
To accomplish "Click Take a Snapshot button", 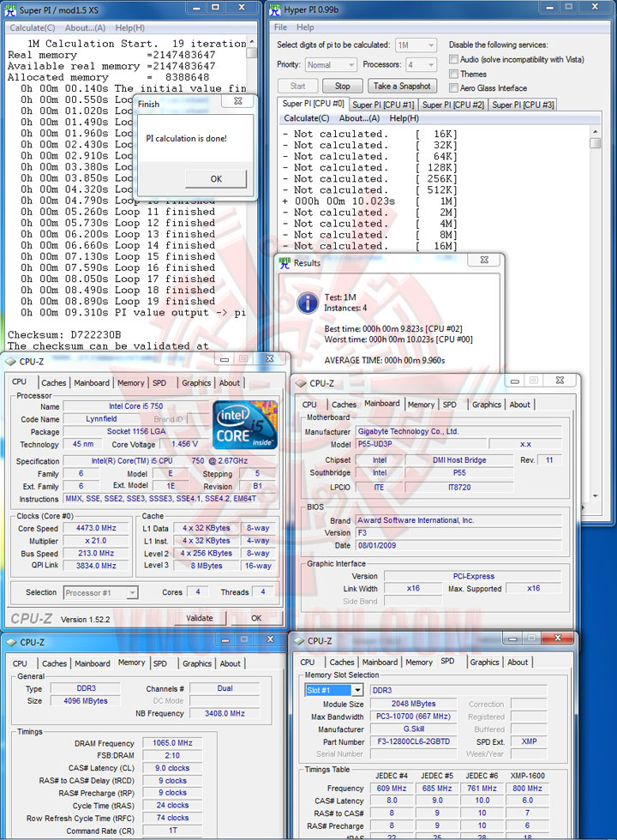I will tap(402, 86).
